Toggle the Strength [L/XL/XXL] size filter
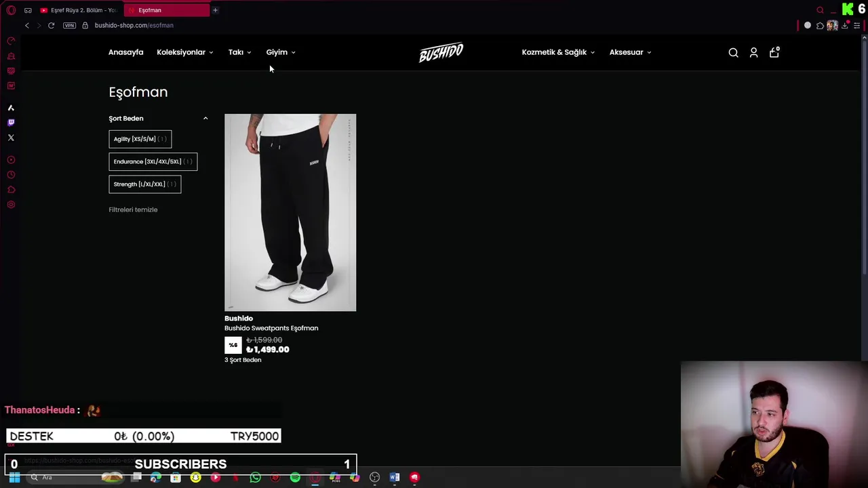 click(145, 184)
